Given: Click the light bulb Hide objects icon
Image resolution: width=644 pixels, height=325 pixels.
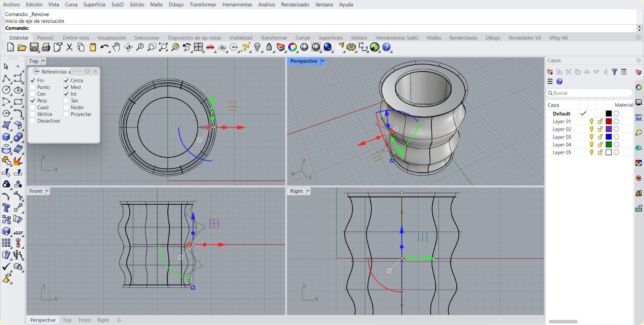Looking at the screenshot, I should 257,47.
